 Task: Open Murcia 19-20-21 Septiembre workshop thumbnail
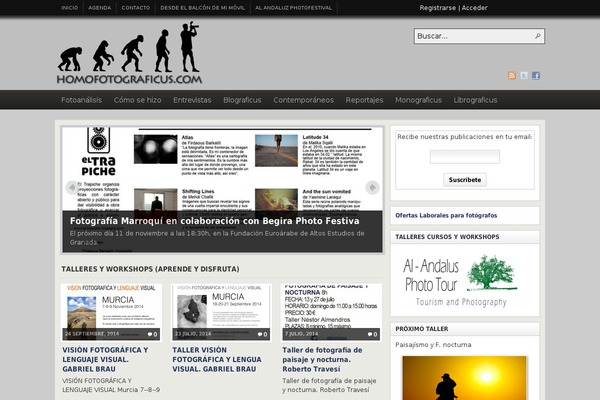[x=221, y=312]
